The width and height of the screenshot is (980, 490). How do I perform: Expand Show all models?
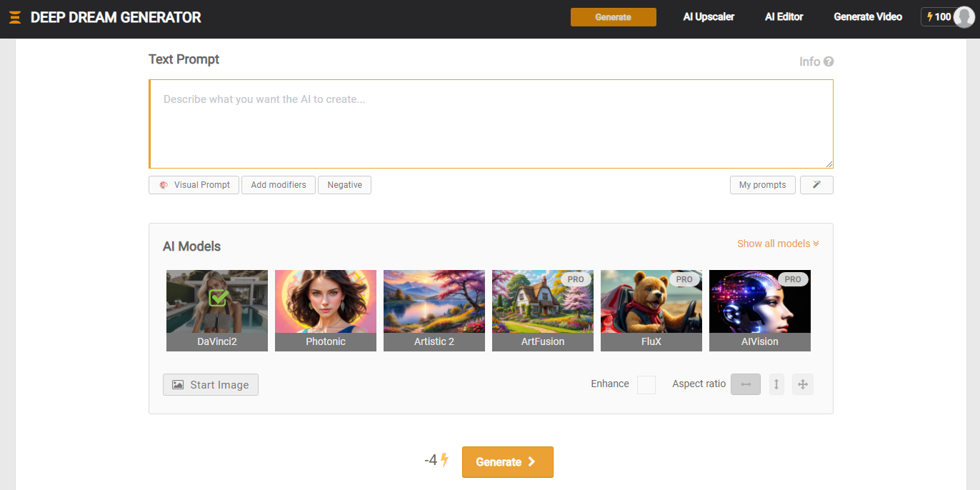(x=778, y=244)
